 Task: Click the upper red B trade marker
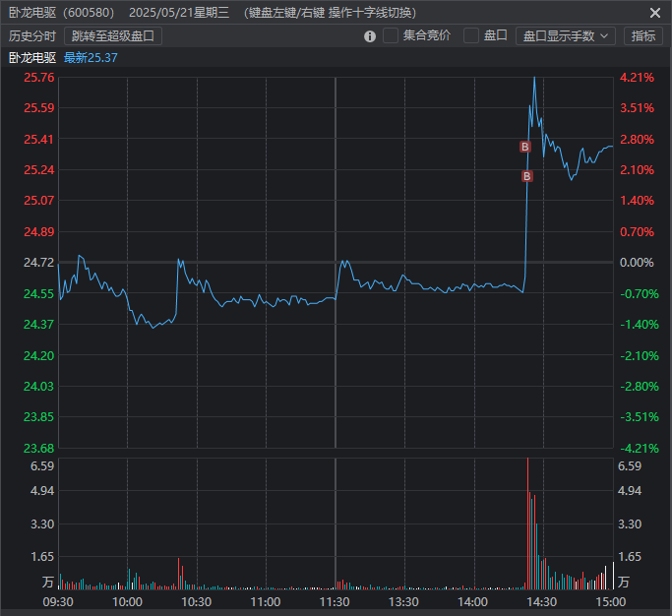(x=524, y=147)
